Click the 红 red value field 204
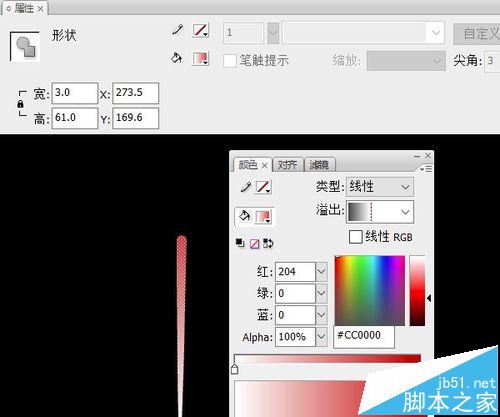Screen dimensions: 500x417 point(295,272)
